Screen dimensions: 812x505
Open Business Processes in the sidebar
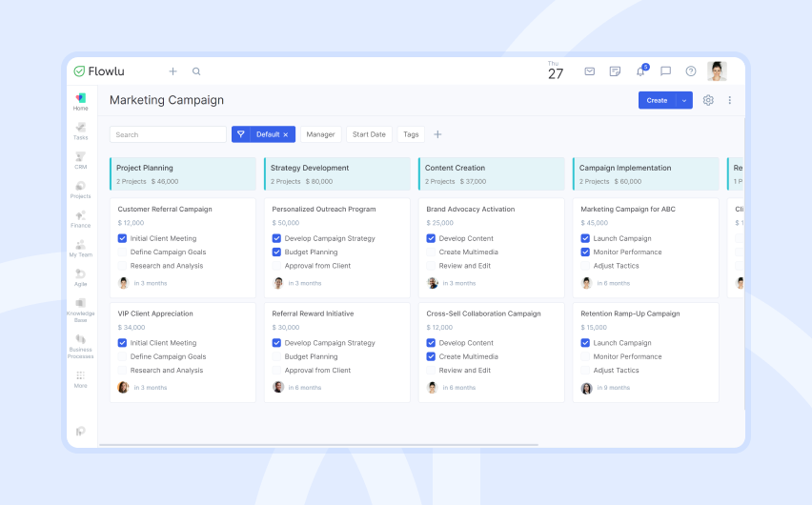point(80,346)
